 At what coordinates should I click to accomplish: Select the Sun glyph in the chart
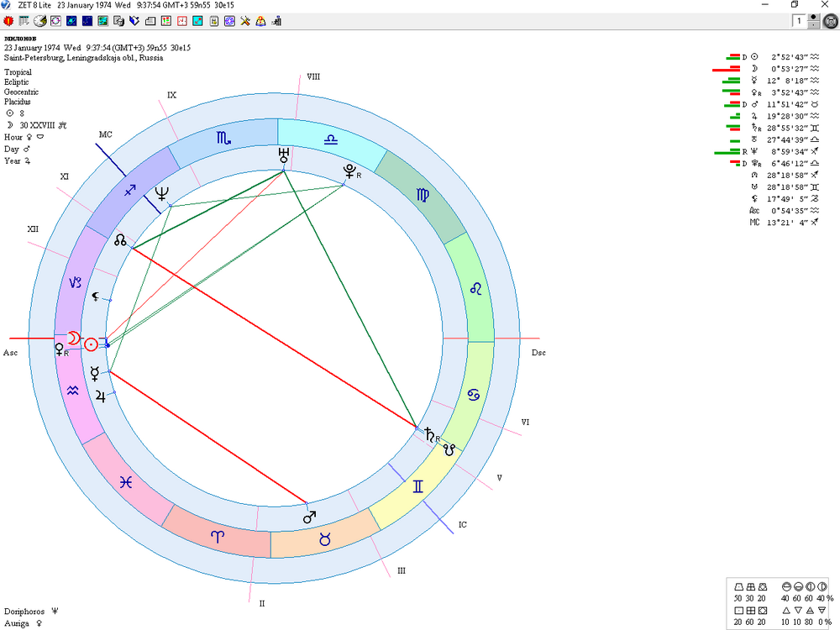click(x=91, y=344)
